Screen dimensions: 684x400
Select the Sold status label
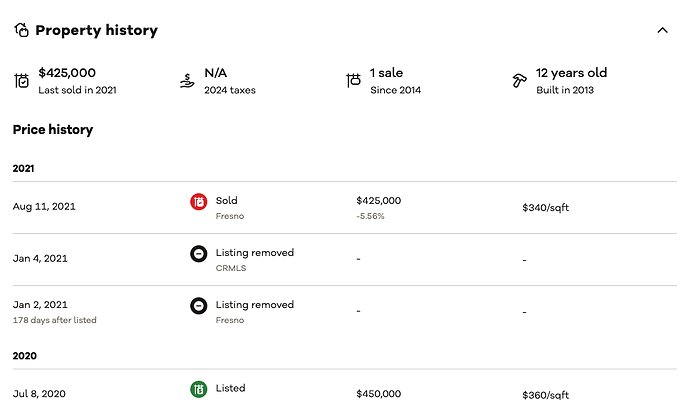click(226, 201)
